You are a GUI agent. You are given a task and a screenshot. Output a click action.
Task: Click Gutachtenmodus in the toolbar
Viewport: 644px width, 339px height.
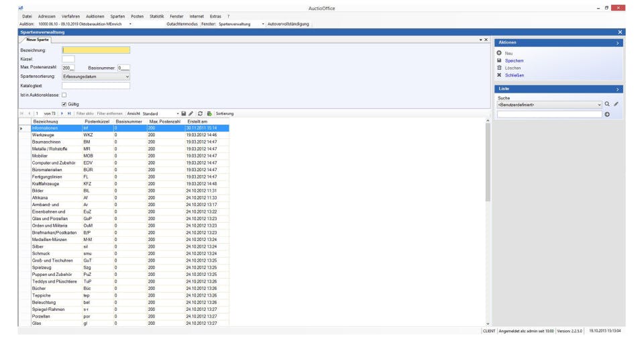point(182,24)
